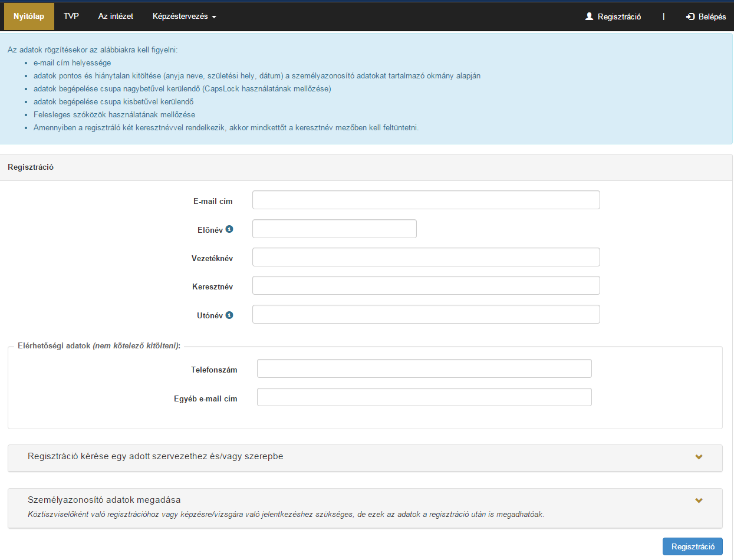Expand the Személyazonosító adatok megadása chevron
This screenshot has height=560, width=734.
coord(699,500)
